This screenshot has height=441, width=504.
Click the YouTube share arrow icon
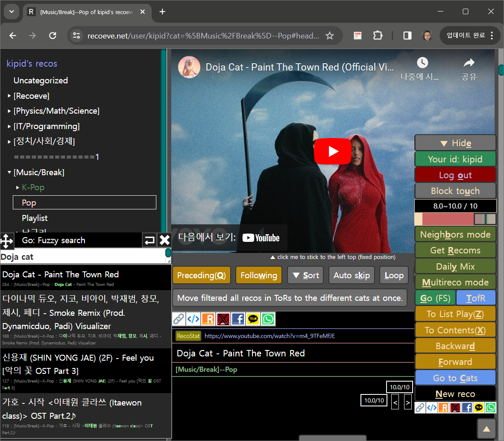[469, 63]
